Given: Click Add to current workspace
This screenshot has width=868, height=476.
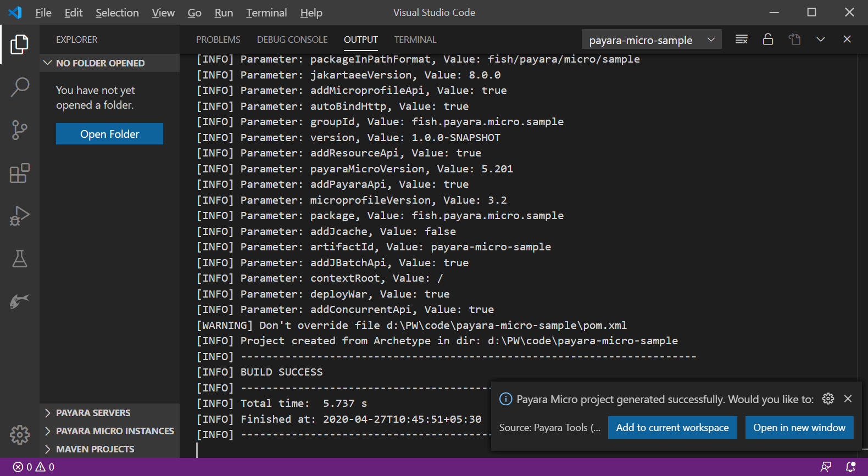Looking at the screenshot, I should coord(672,428).
